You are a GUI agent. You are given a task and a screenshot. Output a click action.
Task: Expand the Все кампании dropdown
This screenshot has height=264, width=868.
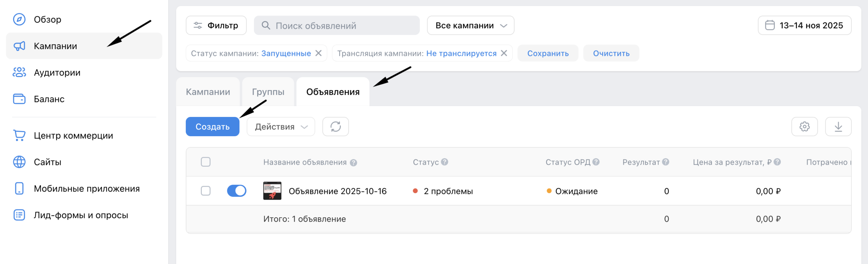[470, 25]
